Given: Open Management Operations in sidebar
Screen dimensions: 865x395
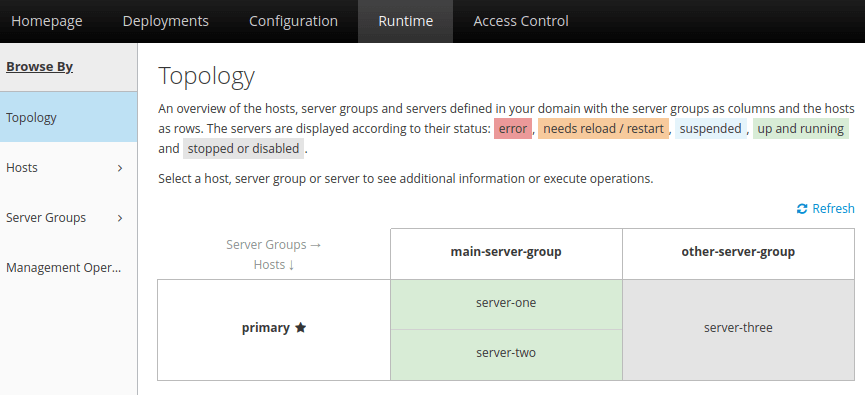Looking at the screenshot, I should 68,268.
